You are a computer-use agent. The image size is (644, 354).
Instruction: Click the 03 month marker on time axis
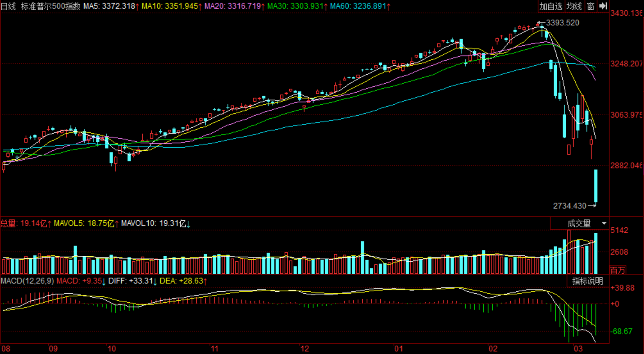(x=578, y=349)
